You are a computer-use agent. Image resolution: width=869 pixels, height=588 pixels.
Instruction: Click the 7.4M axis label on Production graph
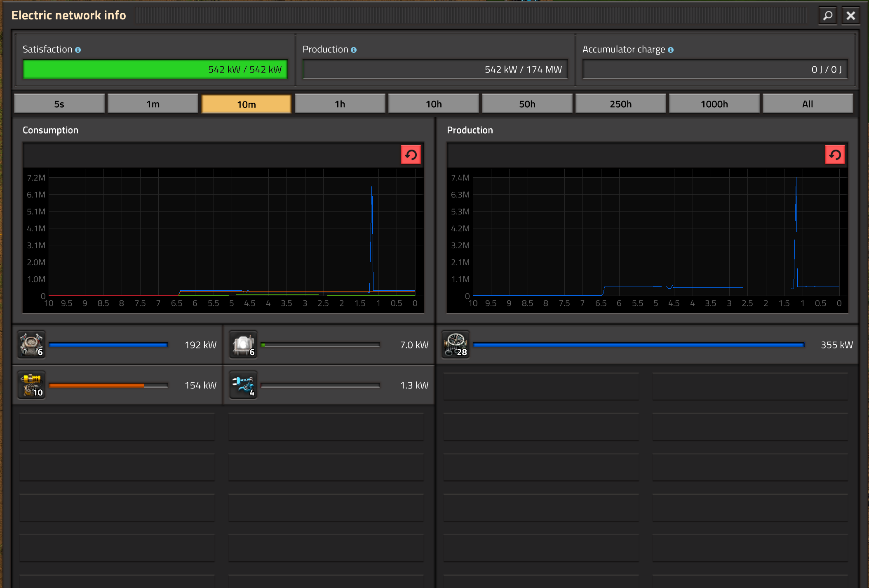pyautogui.click(x=460, y=178)
